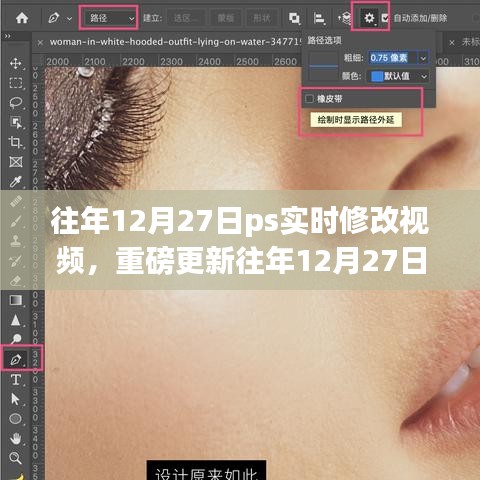The width and height of the screenshot is (480, 480).
Task: Open the 颜色 默认值 color dropdown
Action: 399,76
